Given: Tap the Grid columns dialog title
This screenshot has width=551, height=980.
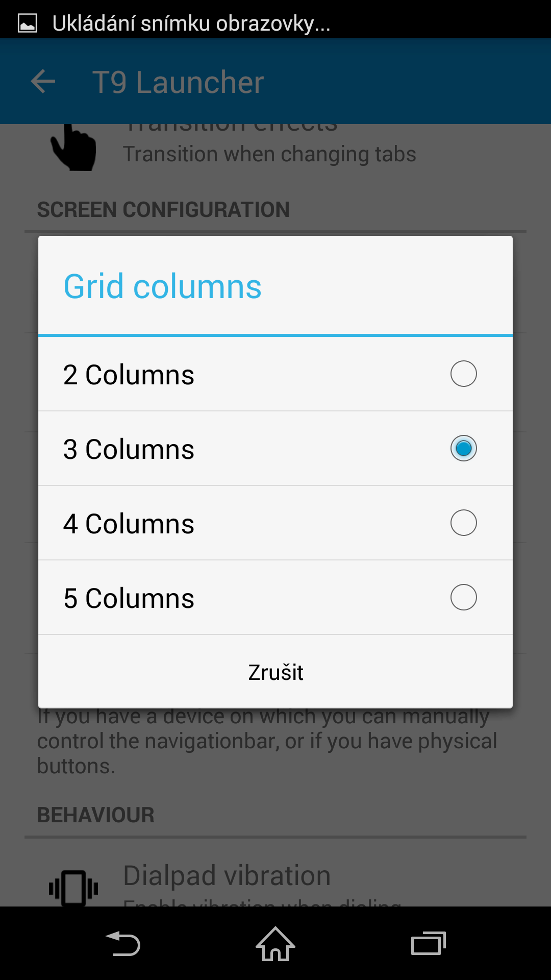Looking at the screenshot, I should pyautogui.click(x=162, y=286).
